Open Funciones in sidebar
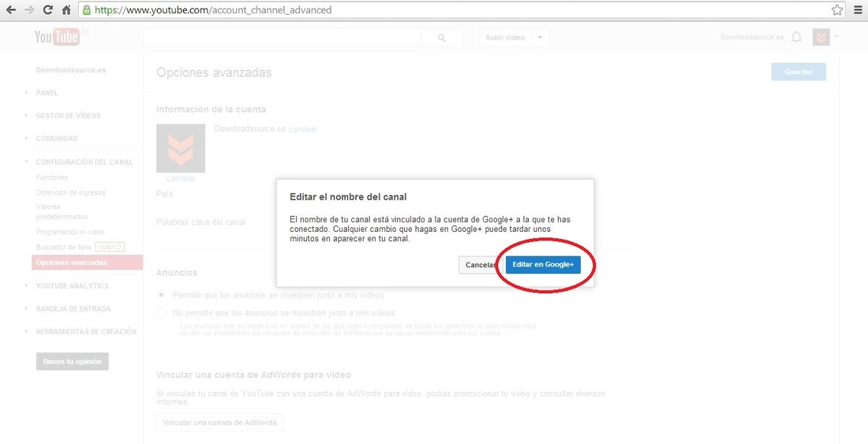The image size is (868, 444). pyautogui.click(x=52, y=177)
